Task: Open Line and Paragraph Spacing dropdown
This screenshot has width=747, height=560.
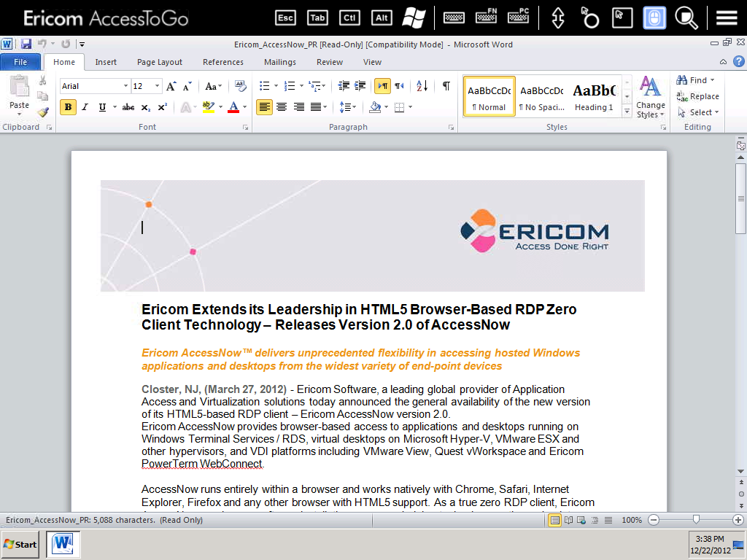Action: point(347,107)
